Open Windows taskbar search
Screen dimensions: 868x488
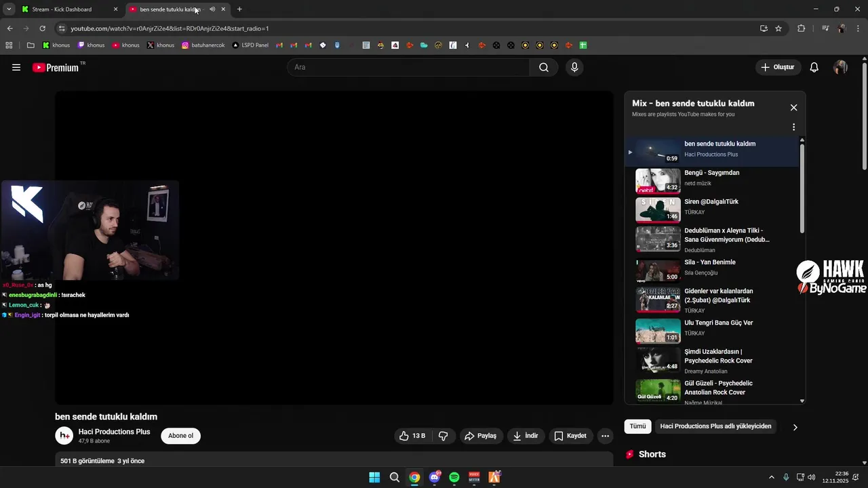pyautogui.click(x=395, y=477)
